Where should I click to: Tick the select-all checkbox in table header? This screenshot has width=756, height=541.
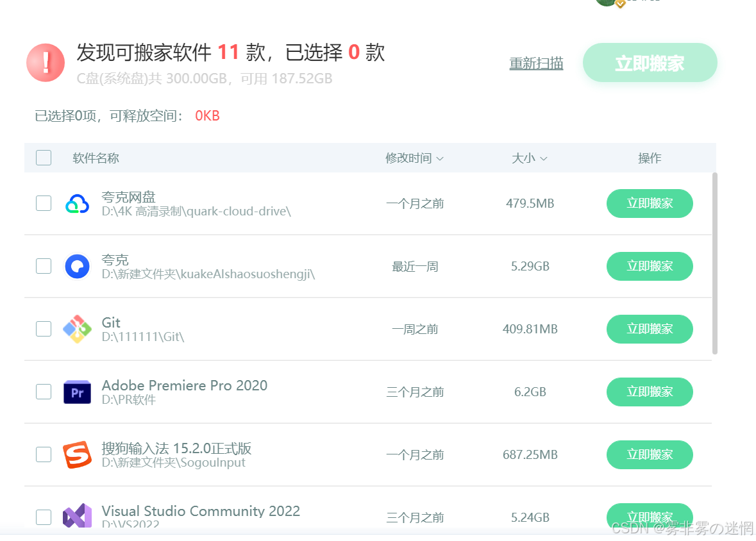pos(44,158)
